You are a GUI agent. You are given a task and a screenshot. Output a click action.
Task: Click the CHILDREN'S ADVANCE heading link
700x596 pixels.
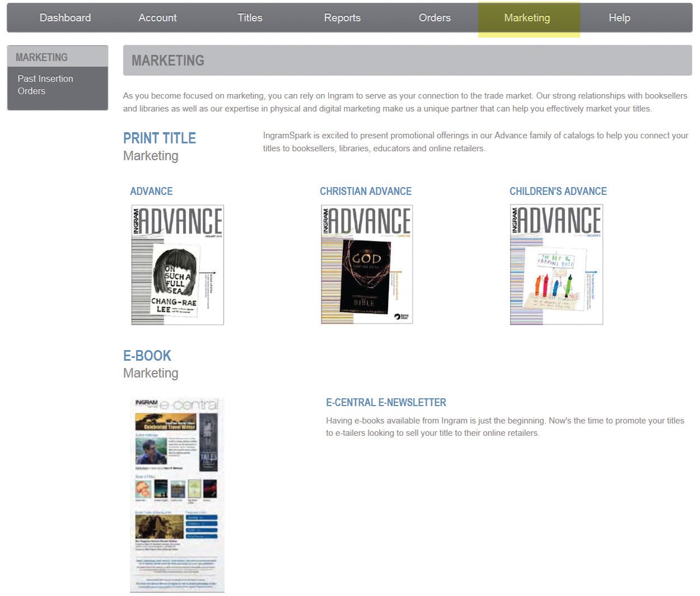[558, 192]
